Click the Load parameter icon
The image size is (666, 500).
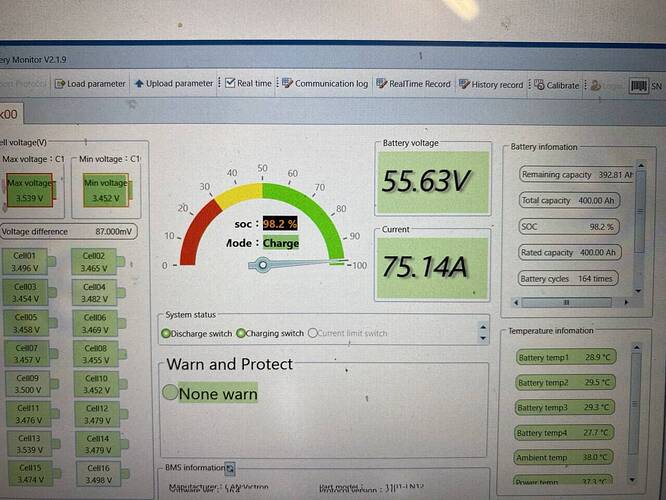click(x=60, y=84)
